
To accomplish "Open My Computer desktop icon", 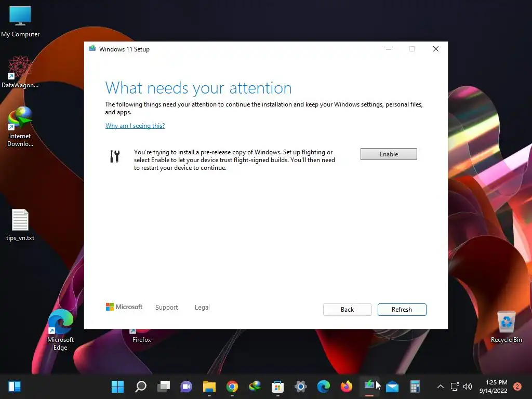I will point(20,21).
